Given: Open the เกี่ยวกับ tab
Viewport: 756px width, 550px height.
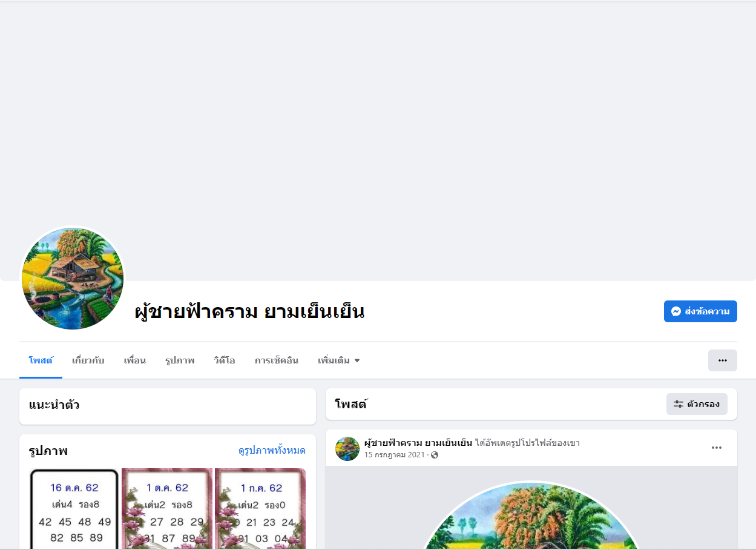Looking at the screenshot, I should [x=88, y=360].
